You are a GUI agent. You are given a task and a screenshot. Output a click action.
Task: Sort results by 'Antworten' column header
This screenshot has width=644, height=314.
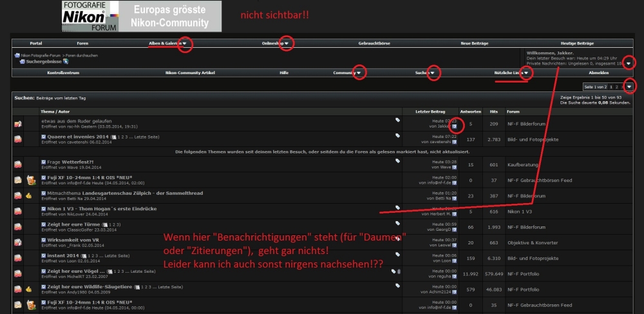coord(471,112)
